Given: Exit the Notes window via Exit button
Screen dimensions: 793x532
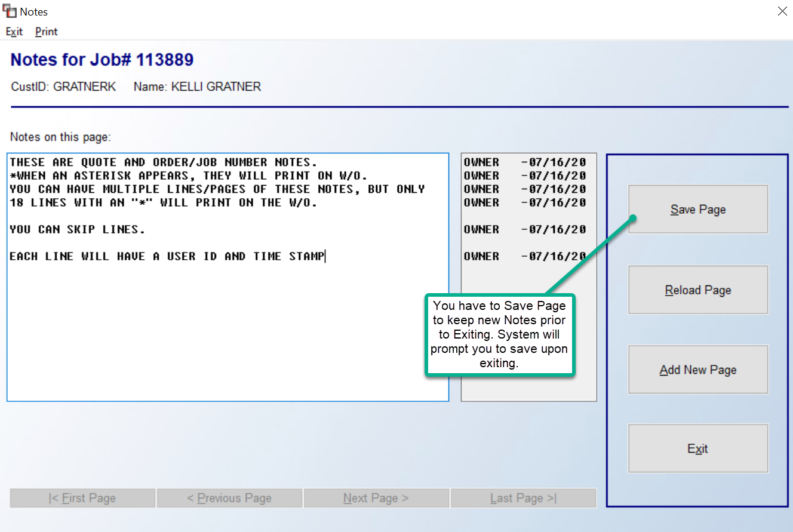Looking at the screenshot, I should [x=697, y=448].
